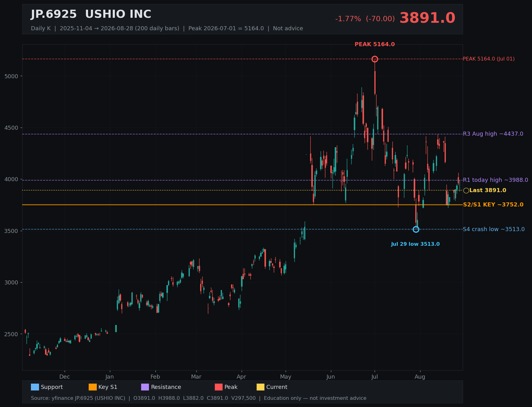532x407 pixels.
Task: Click "Daily K" in the subtitle
Action: [41, 28]
